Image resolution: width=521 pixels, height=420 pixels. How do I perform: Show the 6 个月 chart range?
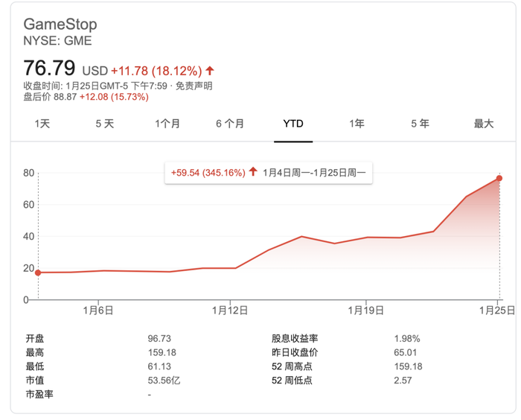230,124
